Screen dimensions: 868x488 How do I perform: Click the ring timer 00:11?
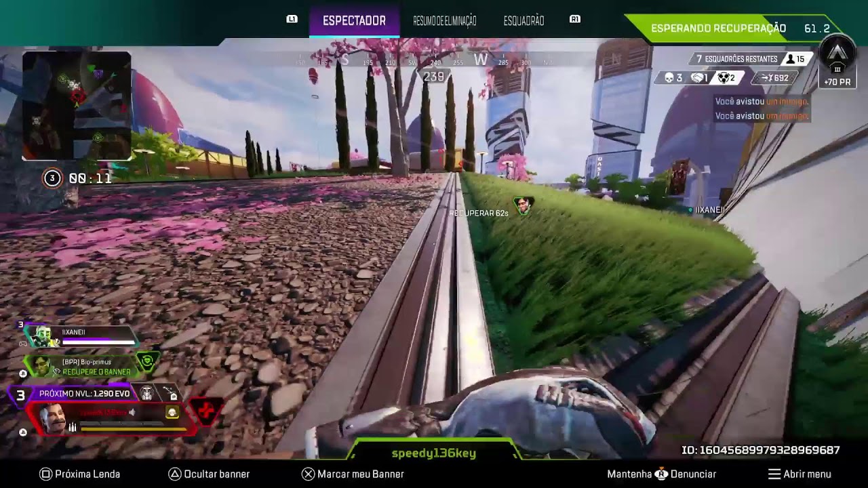[x=90, y=178]
